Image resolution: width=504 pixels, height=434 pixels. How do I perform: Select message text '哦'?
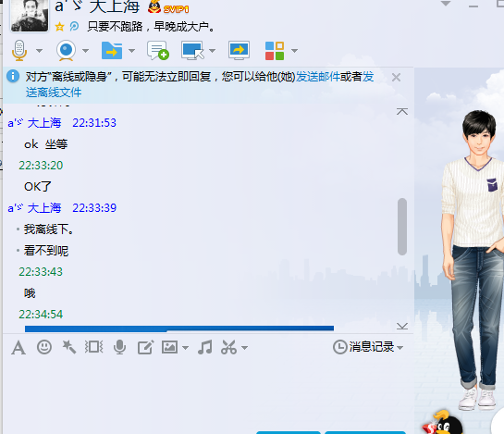pos(30,293)
